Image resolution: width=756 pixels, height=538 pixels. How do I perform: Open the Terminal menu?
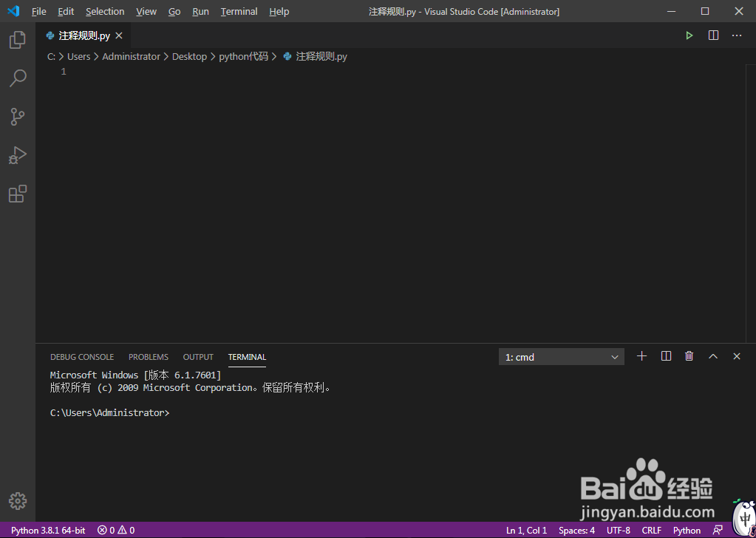[239, 11]
